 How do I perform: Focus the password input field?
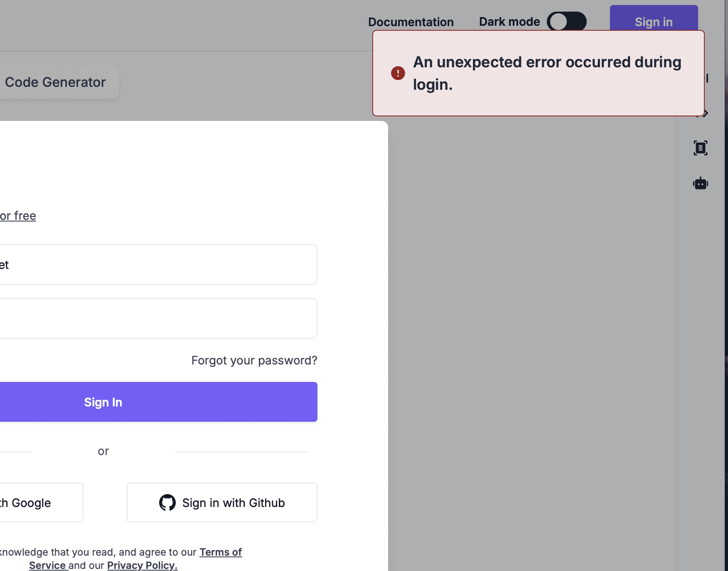158,318
